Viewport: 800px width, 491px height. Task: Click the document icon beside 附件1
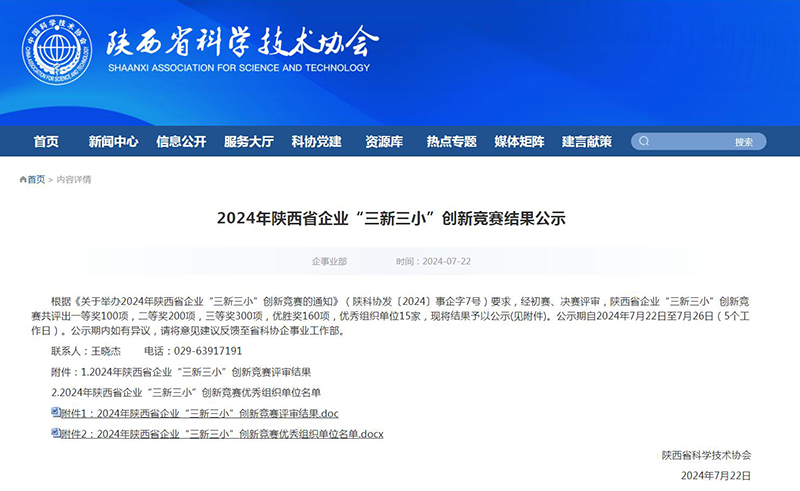[x=56, y=413]
